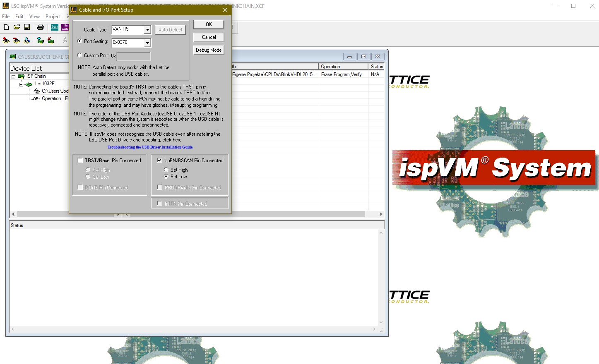The height and width of the screenshot is (364, 599).
Task: Click the ISP Chain board icon in Device List
Action: (21, 76)
